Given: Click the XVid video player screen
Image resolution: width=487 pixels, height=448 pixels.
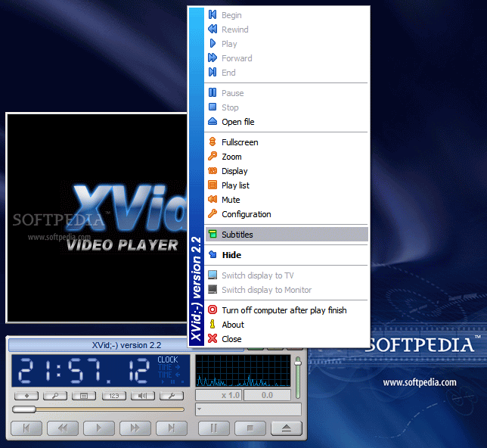Looking at the screenshot, I should 98,218.
